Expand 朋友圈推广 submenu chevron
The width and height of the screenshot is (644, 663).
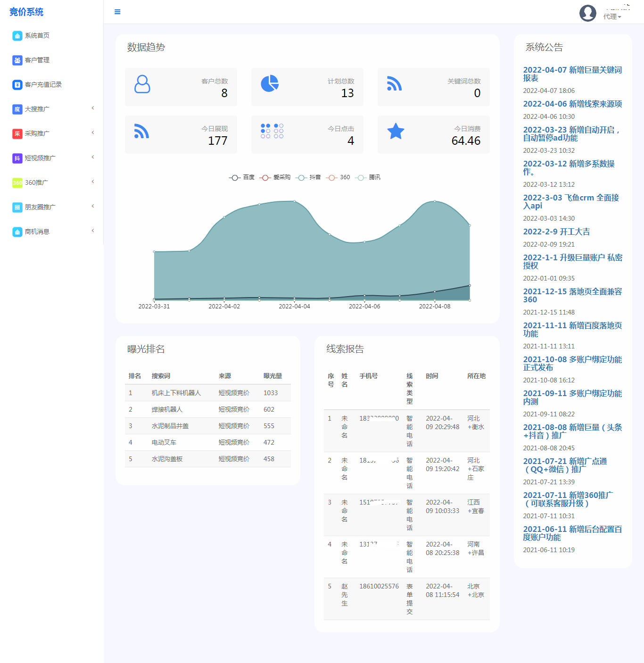(x=93, y=206)
